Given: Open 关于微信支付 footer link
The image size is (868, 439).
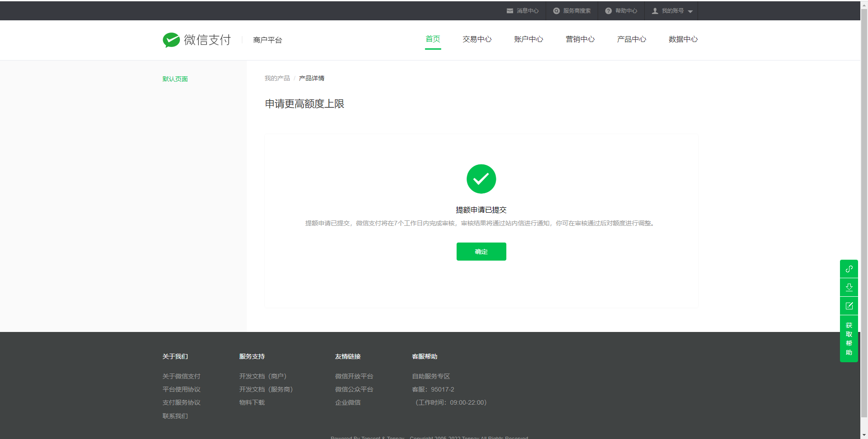Looking at the screenshot, I should click(181, 376).
